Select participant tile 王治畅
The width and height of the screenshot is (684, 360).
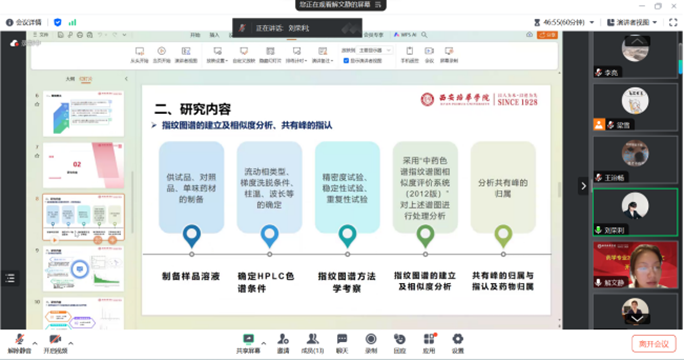[635, 159]
